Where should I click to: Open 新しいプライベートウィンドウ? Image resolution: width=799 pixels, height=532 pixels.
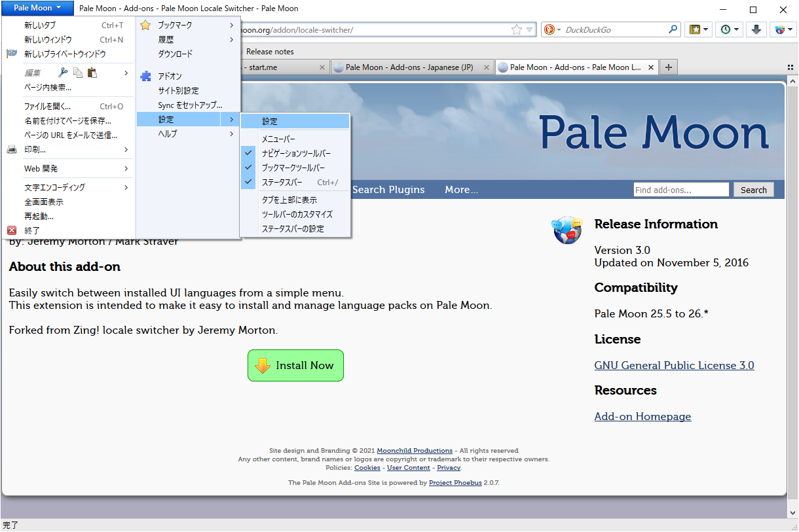coord(68,54)
